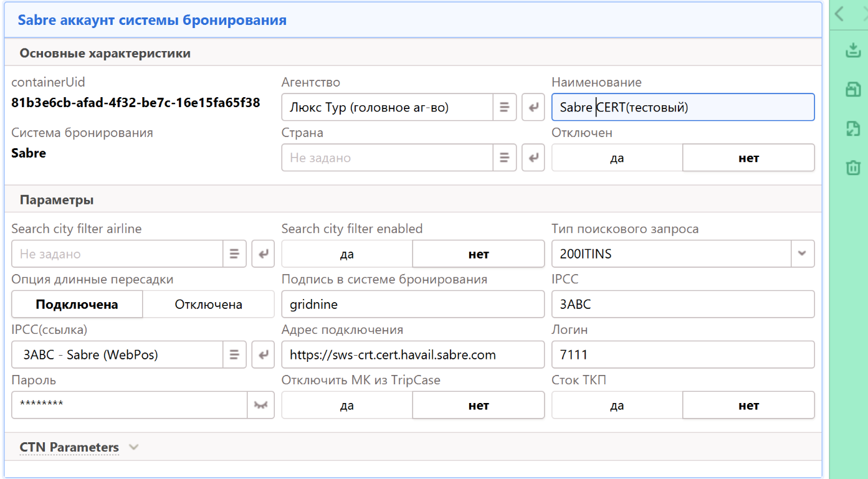Click 'да' for Отключить МК из TripCase
Screen dimensions: 868x479
tap(347, 405)
